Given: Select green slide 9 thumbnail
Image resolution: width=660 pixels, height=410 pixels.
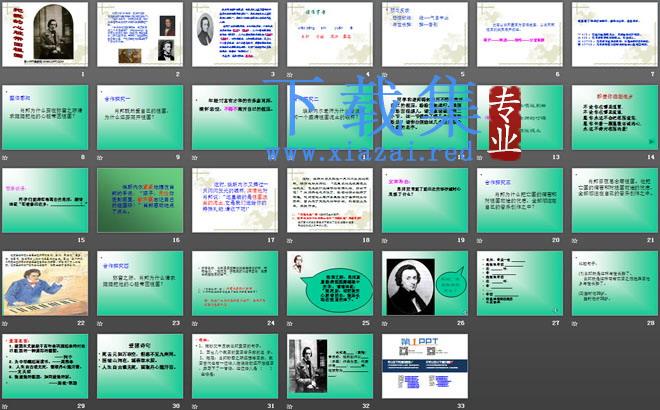Looking at the screenshot, I should click(140, 117).
